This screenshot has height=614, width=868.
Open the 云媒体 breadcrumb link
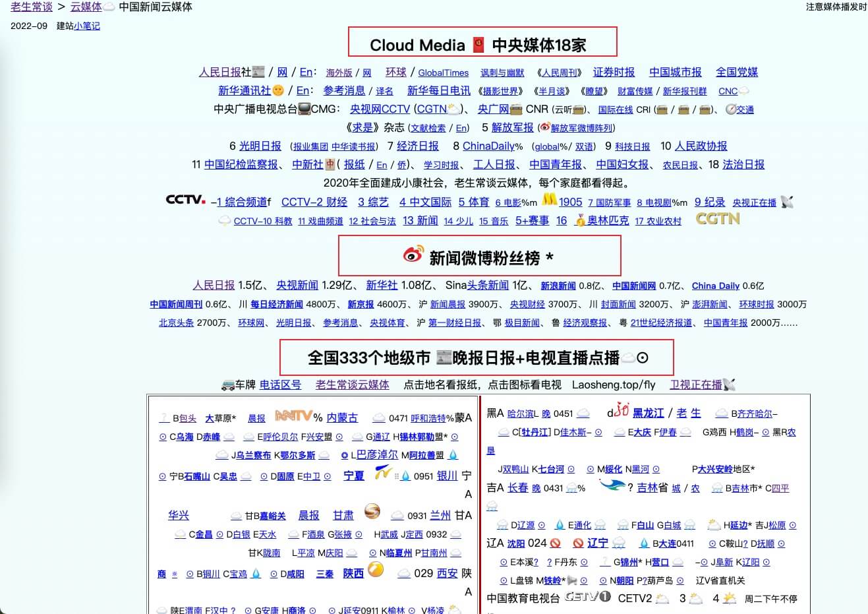click(86, 7)
